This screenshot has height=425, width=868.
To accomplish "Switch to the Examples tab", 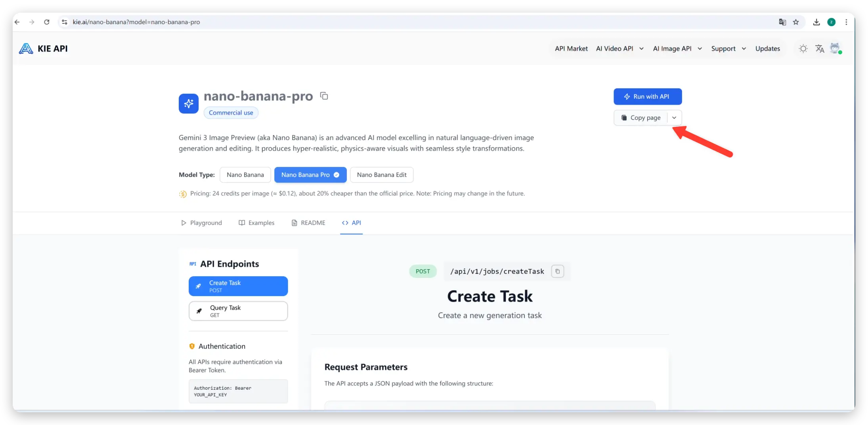I will click(x=256, y=223).
